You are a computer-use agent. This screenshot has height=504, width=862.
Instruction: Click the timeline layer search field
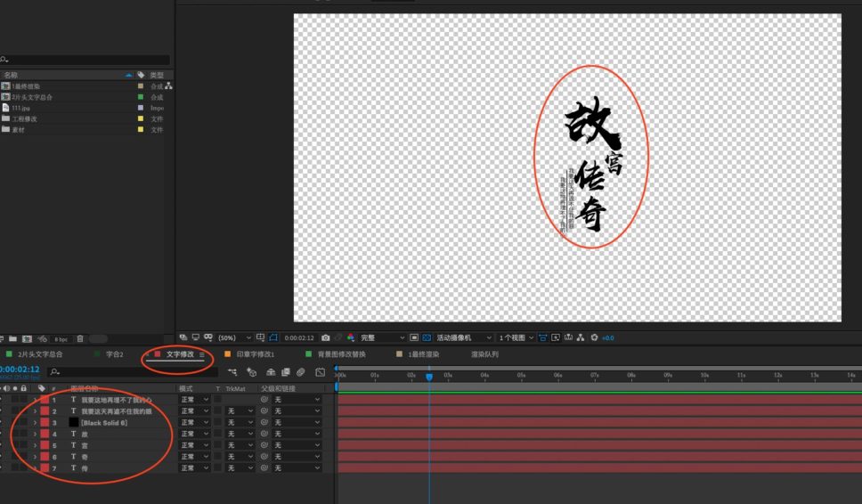(132, 372)
